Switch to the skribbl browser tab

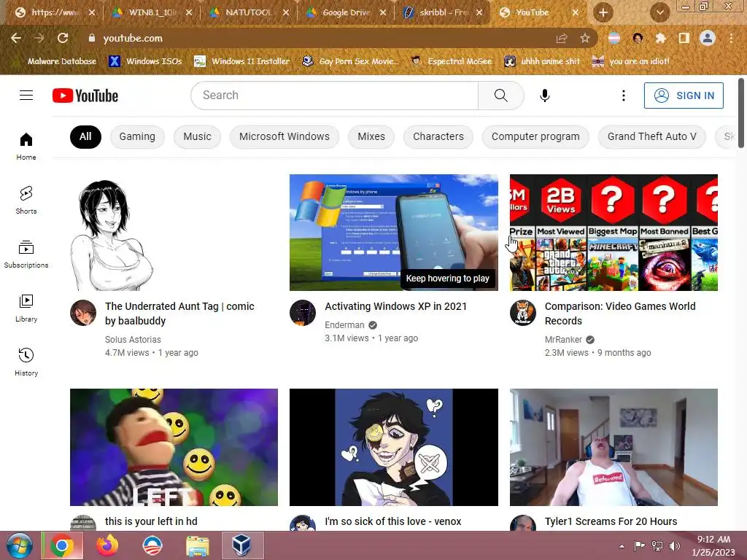(x=443, y=12)
